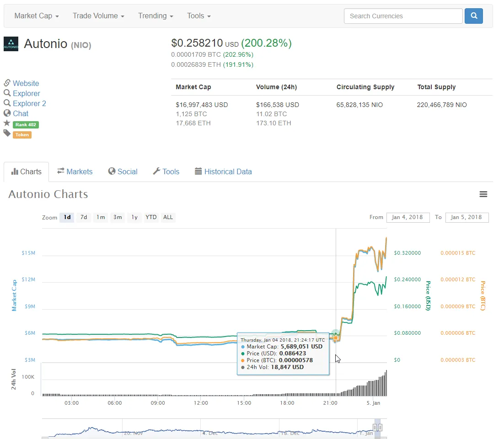The image size is (504, 439).
Task: Select 1m zoom range
Action: (101, 217)
